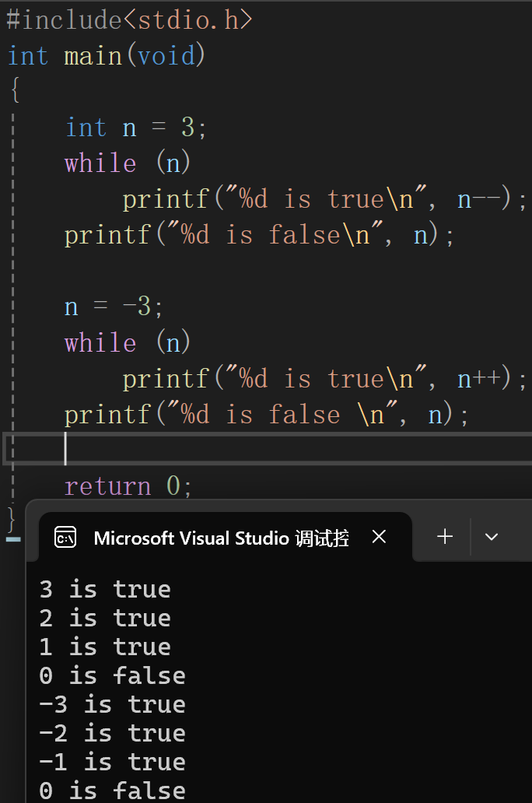Viewport: 532px width, 803px height.
Task: Click the 'is false \n' printf line
Action: (x=266, y=414)
